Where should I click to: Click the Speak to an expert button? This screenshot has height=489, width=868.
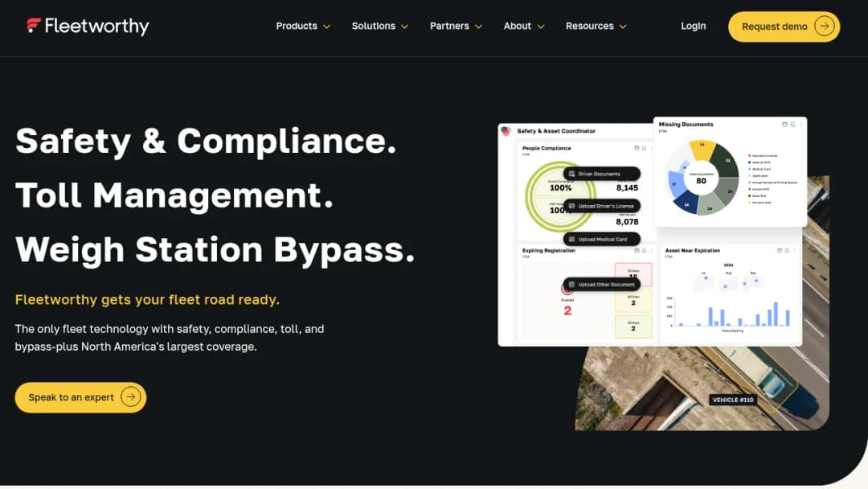pyautogui.click(x=81, y=397)
